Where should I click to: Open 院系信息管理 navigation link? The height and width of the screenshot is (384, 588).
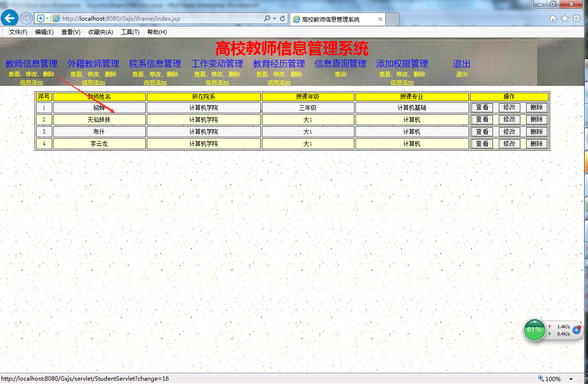pos(155,63)
